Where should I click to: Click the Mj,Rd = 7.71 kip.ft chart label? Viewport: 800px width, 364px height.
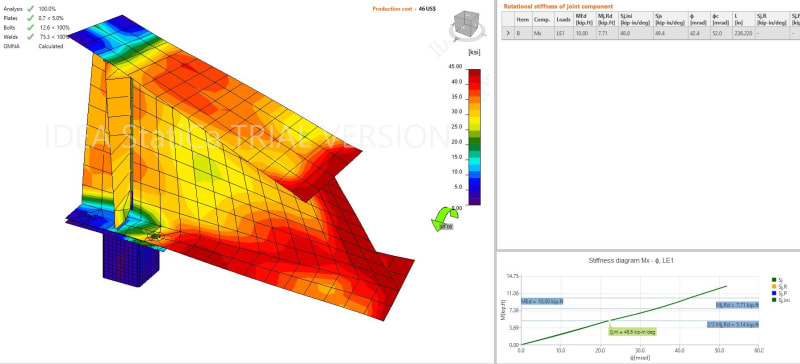click(x=737, y=305)
